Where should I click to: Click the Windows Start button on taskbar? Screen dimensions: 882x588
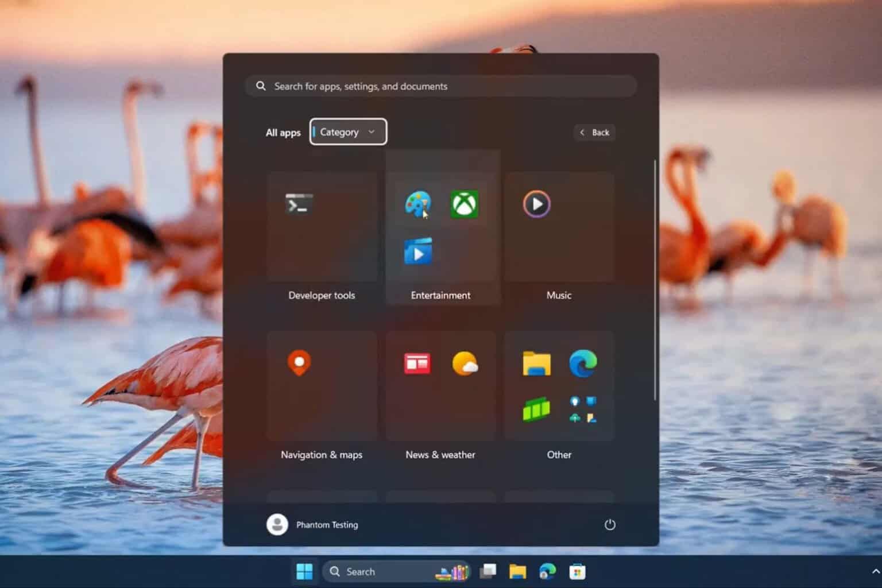[304, 571]
